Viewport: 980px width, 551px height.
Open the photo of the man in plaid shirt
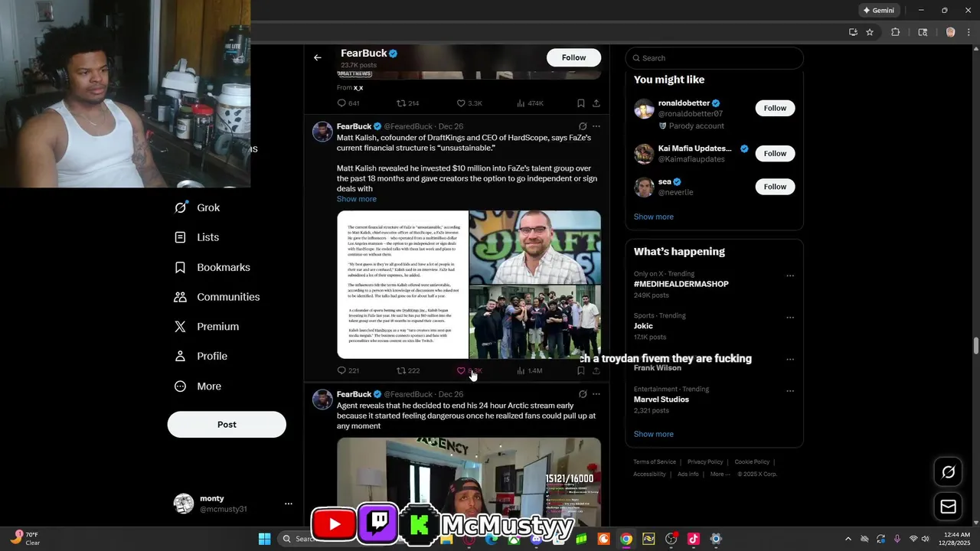[x=535, y=247]
